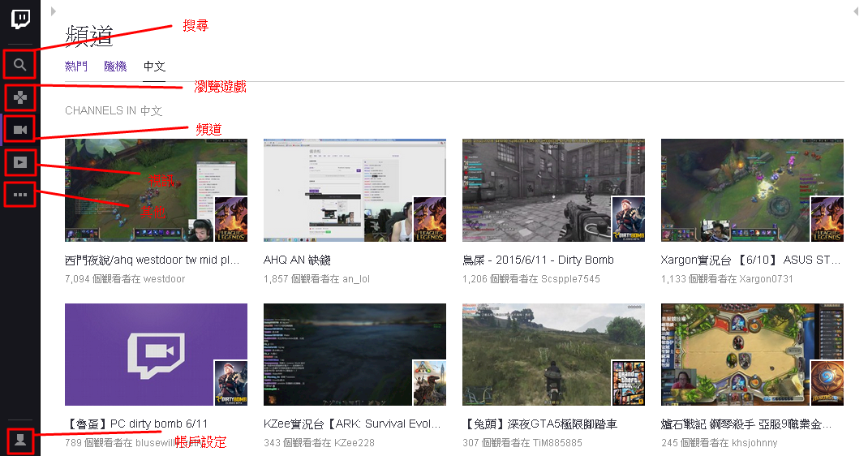
Task: Open the search magnifier icon
Action: click(x=20, y=65)
